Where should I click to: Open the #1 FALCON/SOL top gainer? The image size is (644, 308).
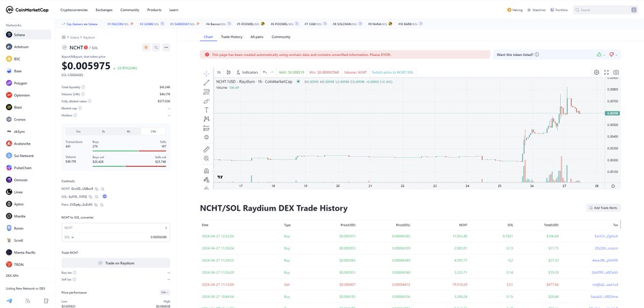(120, 24)
